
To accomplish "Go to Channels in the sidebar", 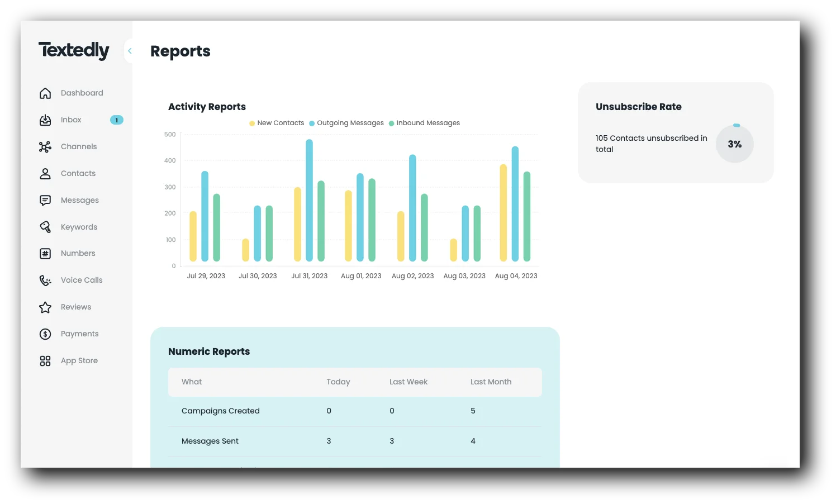I will (79, 146).
